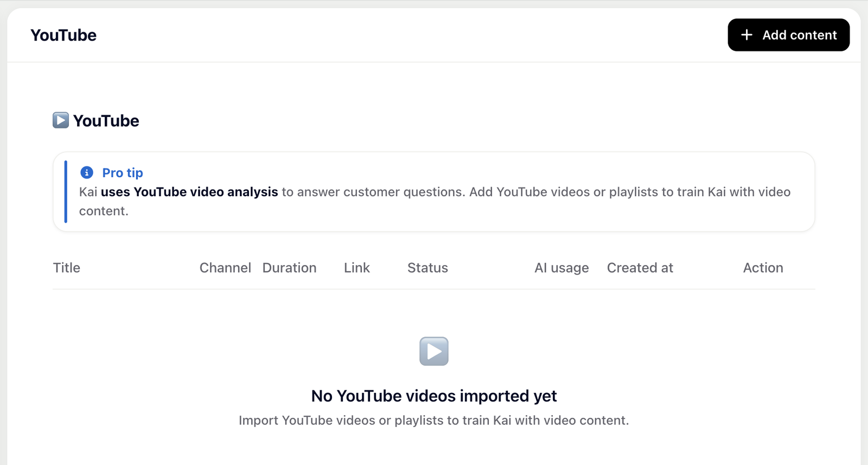868x465 pixels.
Task: Click 'No YouTube videos imported yet' heading
Action: [434, 396]
